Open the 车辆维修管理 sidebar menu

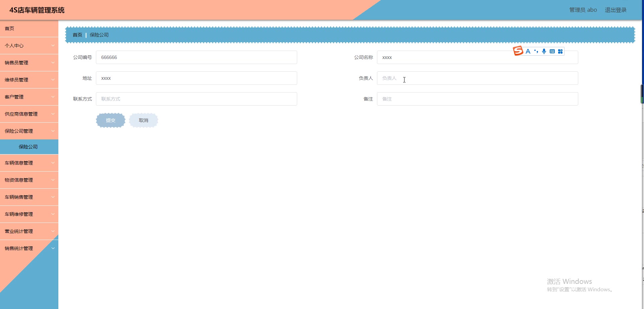pyautogui.click(x=29, y=214)
